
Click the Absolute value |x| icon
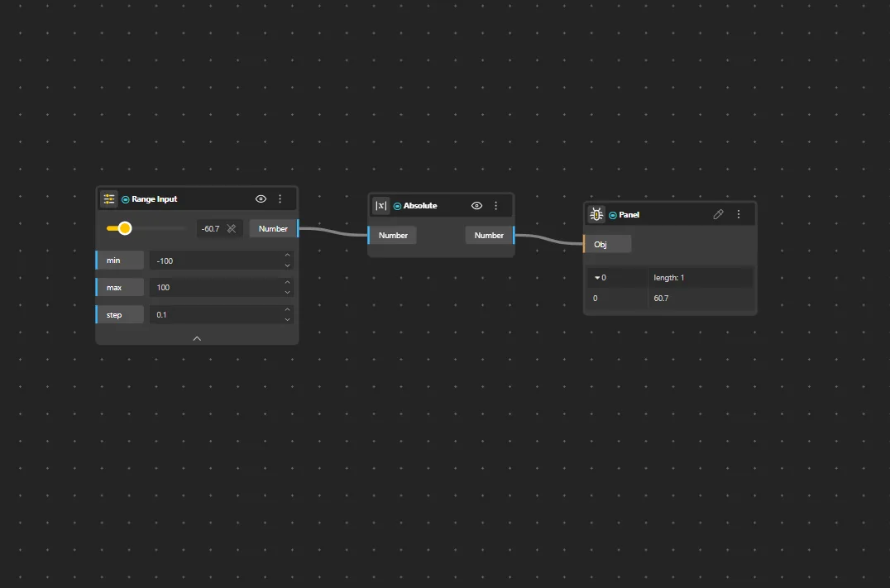pyautogui.click(x=380, y=205)
